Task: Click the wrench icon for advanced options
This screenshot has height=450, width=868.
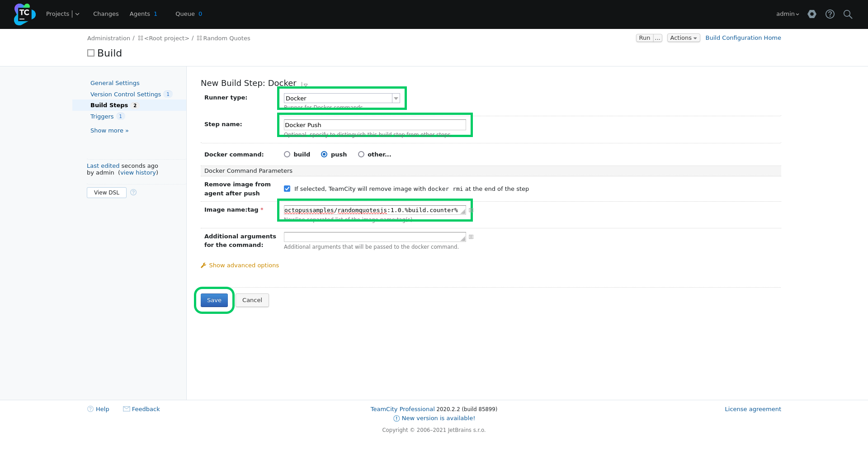Action: coord(203,265)
